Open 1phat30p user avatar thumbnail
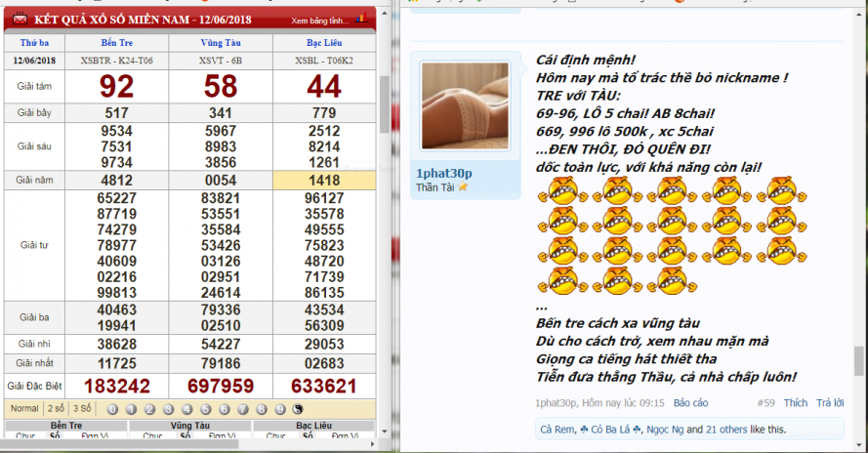 click(x=464, y=107)
